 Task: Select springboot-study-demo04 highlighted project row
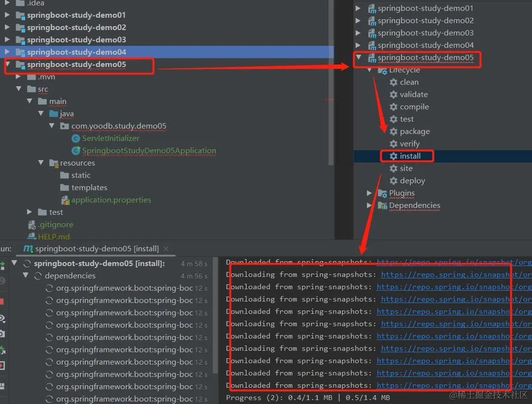167,52
